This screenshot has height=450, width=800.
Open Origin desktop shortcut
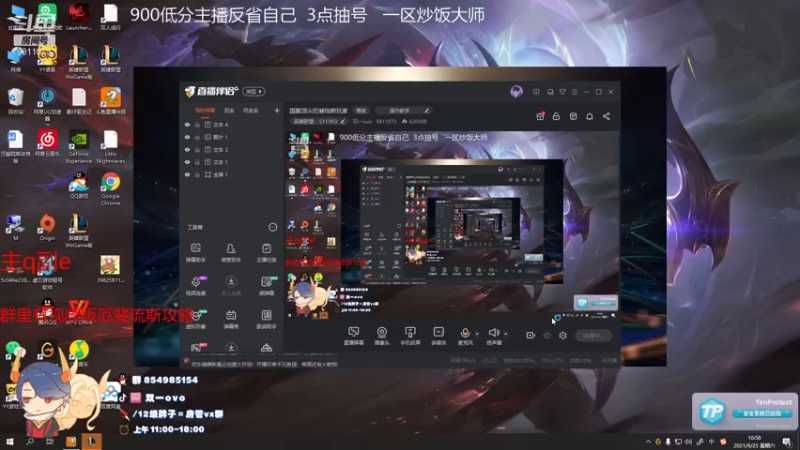point(47,228)
